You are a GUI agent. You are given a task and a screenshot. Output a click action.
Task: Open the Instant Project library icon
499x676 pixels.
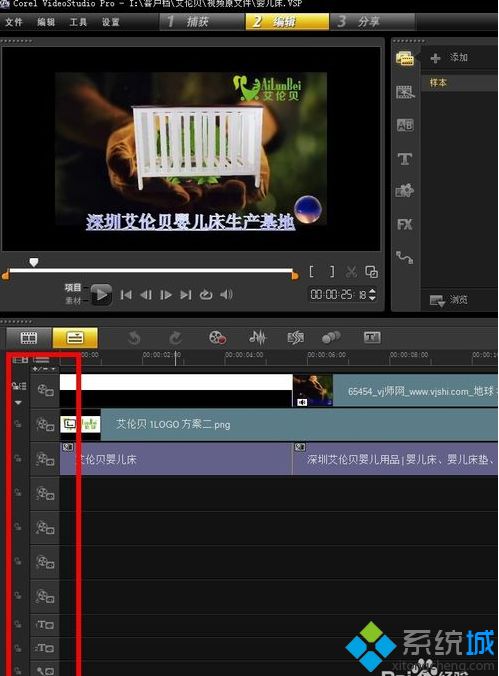click(405, 92)
